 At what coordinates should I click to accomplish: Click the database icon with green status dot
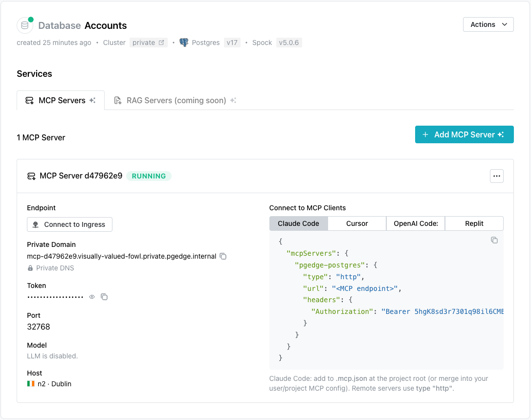pyautogui.click(x=25, y=25)
